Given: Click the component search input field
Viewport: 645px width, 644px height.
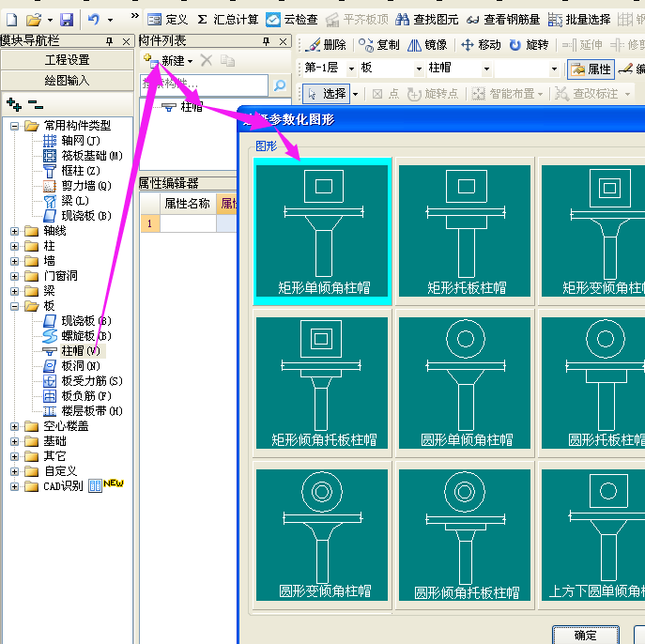Looking at the screenshot, I should point(204,85).
